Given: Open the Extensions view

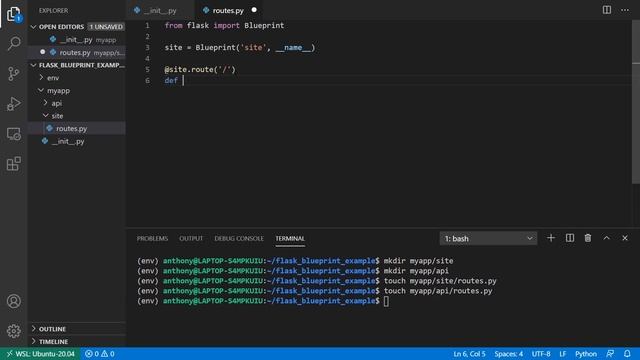Looking at the screenshot, I should pyautogui.click(x=13, y=164).
